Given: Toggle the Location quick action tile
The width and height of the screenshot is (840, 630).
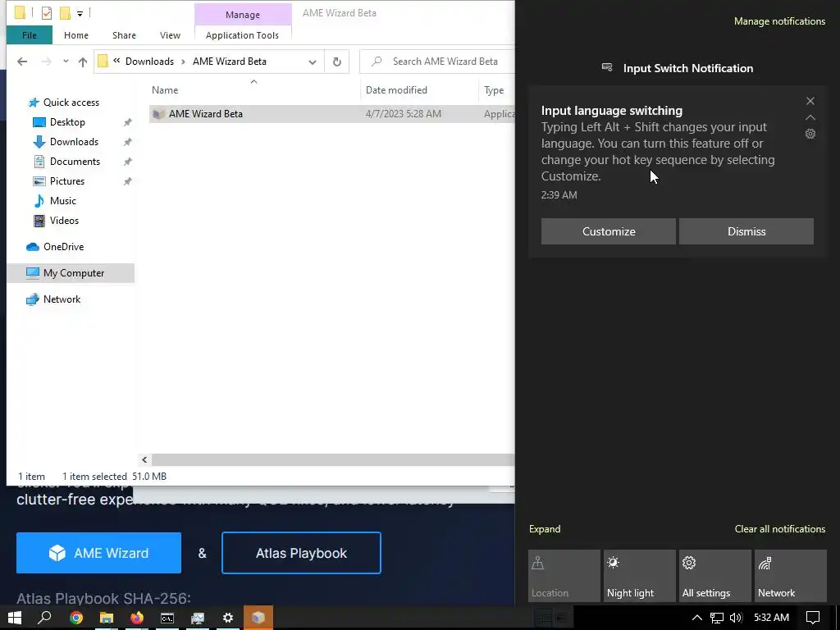Looking at the screenshot, I should (x=564, y=576).
